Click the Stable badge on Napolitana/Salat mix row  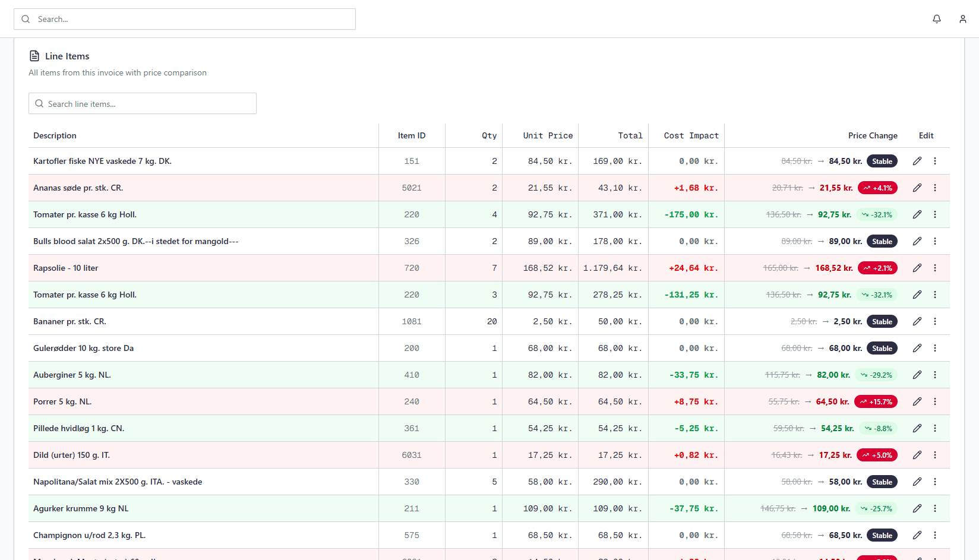tap(882, 482)
